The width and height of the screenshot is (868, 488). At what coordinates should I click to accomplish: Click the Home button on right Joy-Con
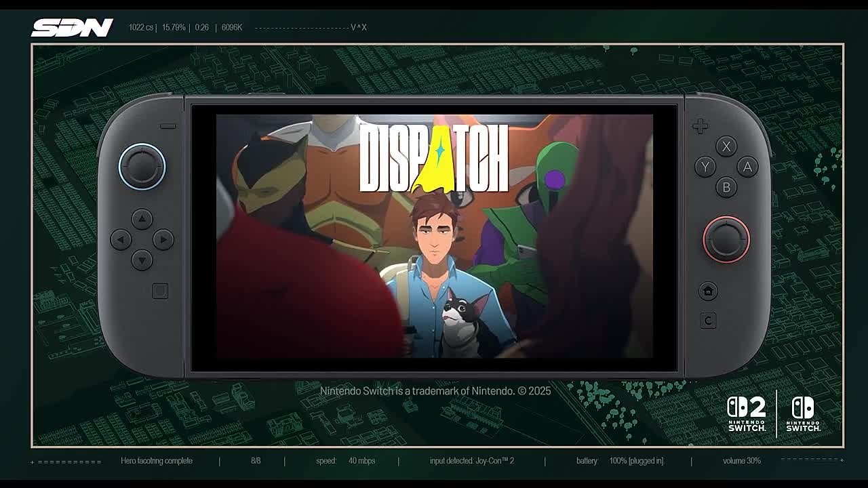pyautogui.click(x=708, y=291)
